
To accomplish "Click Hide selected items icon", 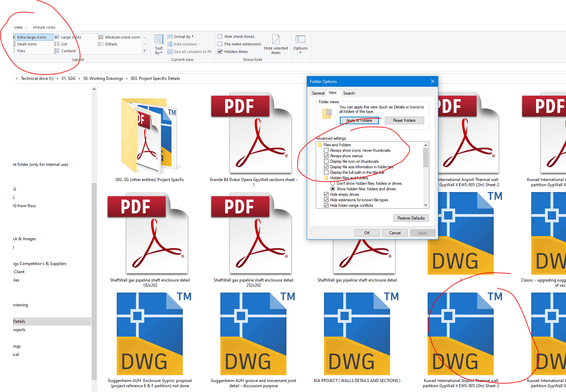I will (276, 44).
